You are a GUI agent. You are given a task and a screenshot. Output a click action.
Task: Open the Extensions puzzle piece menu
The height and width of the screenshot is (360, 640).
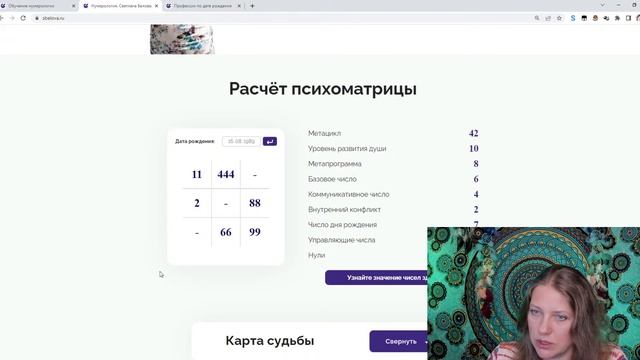pos(617,18)
